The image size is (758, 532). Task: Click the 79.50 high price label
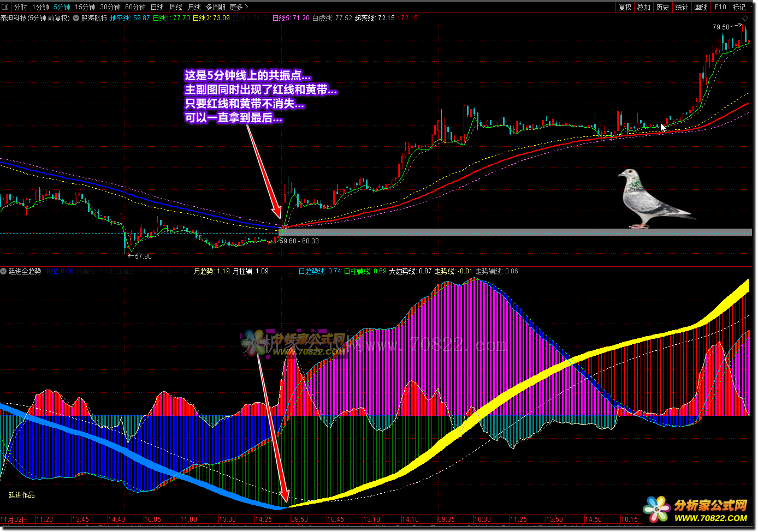pos(721,27)
